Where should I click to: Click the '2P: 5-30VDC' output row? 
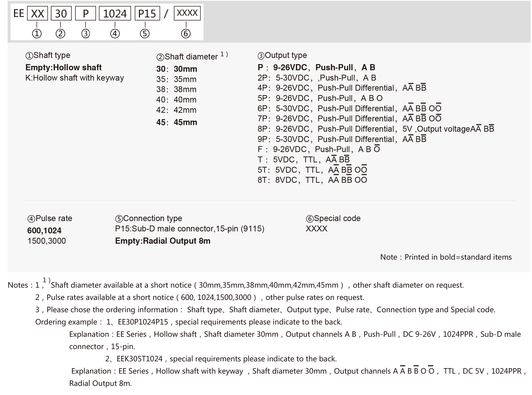click(x=317, y=78)
